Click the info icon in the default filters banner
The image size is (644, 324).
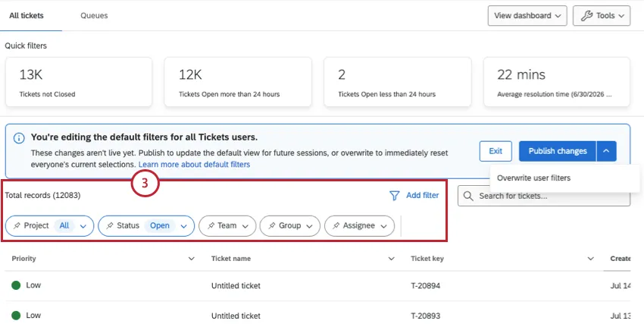coord(19,138)
